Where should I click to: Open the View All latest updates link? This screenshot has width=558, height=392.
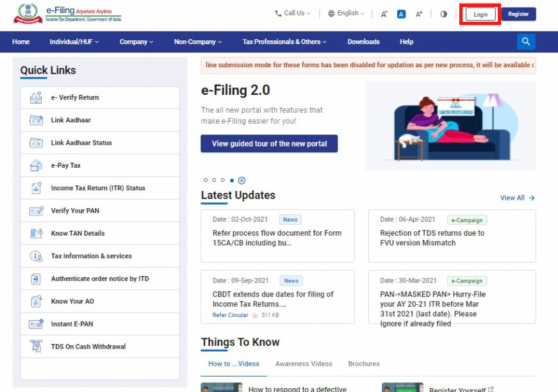click(517, 198)
